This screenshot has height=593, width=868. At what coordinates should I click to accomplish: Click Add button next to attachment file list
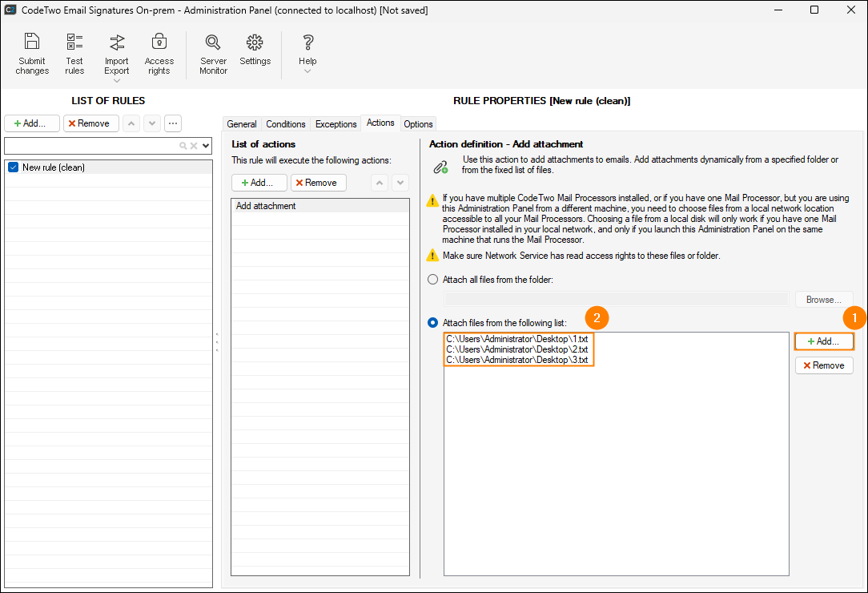point(824,341)
